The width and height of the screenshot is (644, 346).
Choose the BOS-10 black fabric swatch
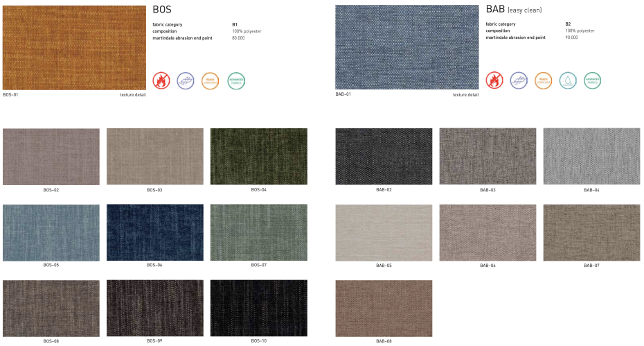click(258, 308)
